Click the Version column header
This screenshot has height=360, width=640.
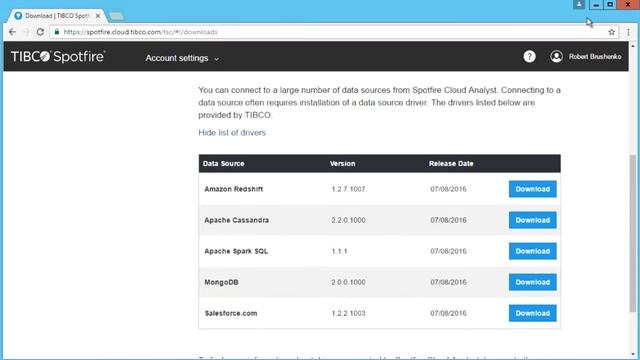(342, 164)
